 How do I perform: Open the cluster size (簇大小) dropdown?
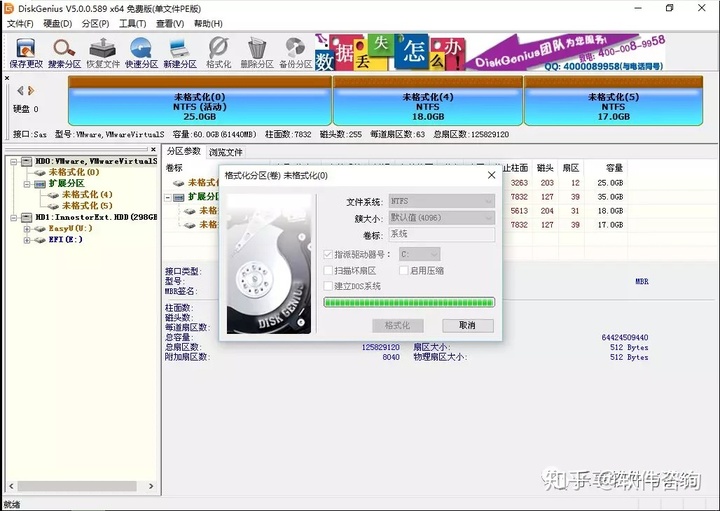(442, 218)
